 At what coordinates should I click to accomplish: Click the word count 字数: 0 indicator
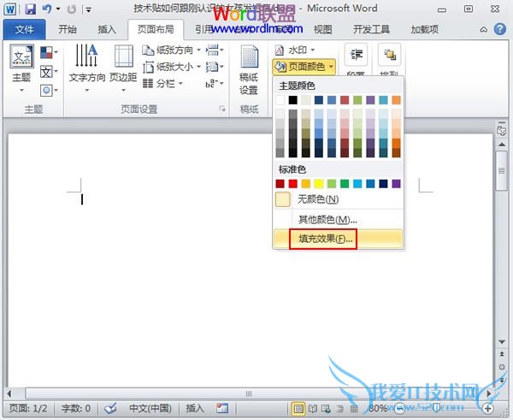76,408
